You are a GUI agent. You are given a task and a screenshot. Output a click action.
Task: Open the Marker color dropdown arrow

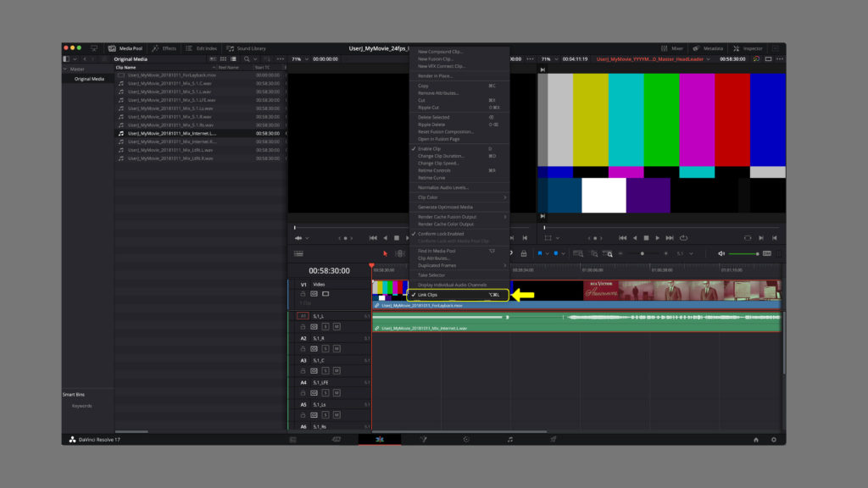(x=563, y=253)
